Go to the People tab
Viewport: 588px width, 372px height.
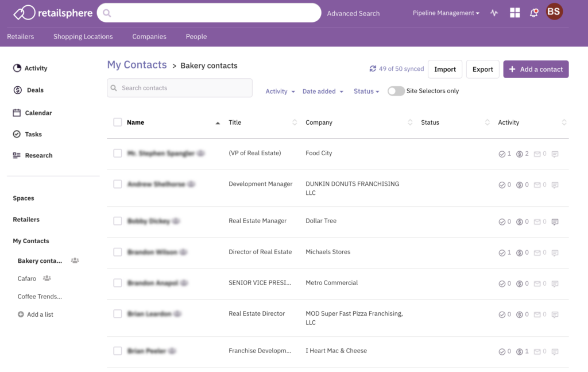pos(196,36)
